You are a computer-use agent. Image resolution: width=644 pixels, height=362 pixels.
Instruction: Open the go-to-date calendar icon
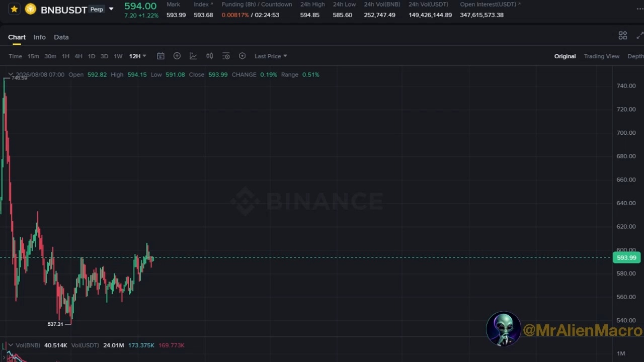[x=160, y=56]
